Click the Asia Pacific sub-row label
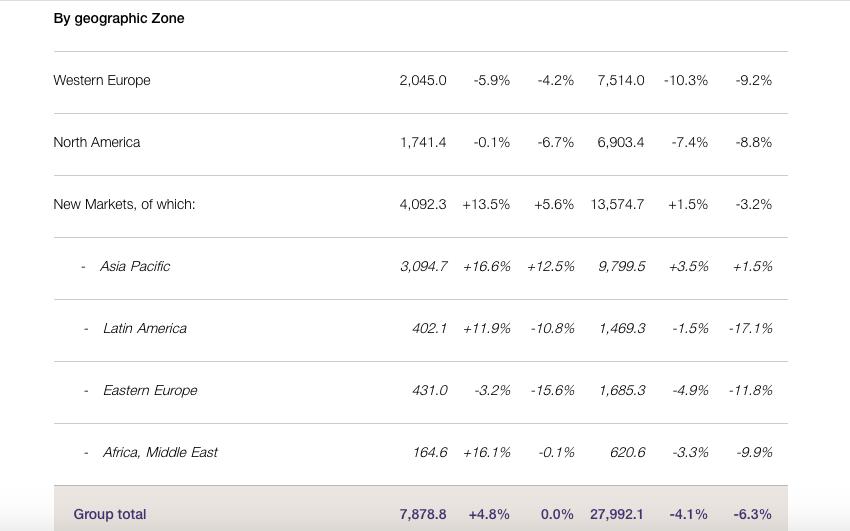The height and width of the screenshot is (531, 850). pos(135,266)
